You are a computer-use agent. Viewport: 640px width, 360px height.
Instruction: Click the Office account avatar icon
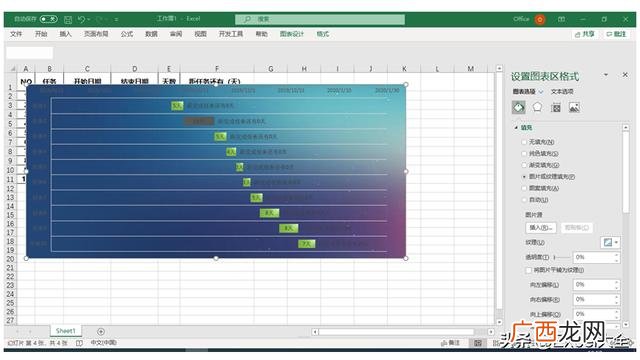(x=540, y=19)
